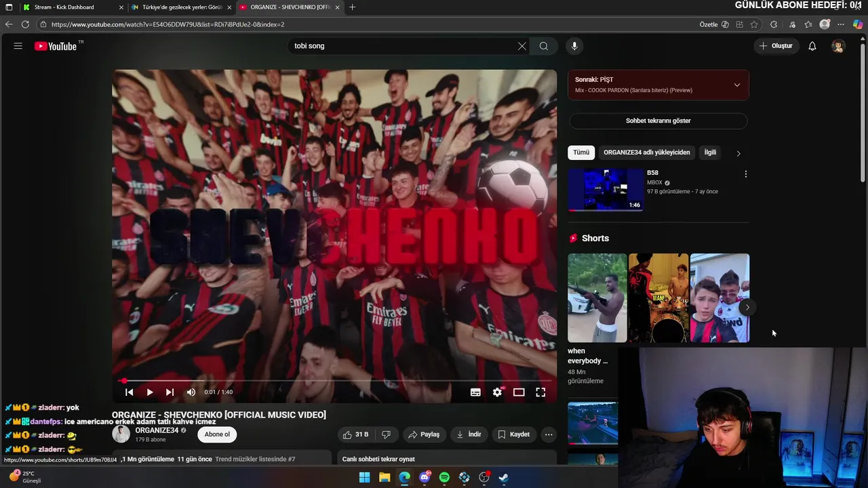Go back in the browser
The height and width of the screenshot is (488, 868).
click(9, 24)
